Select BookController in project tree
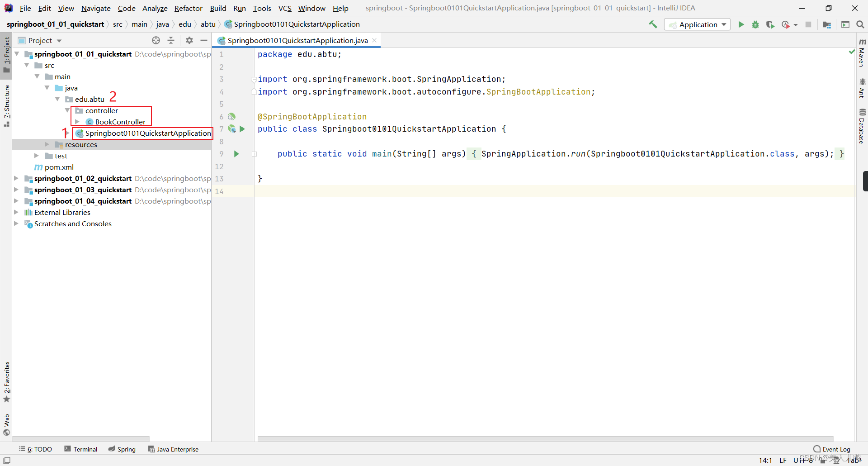 coord(120,122)
